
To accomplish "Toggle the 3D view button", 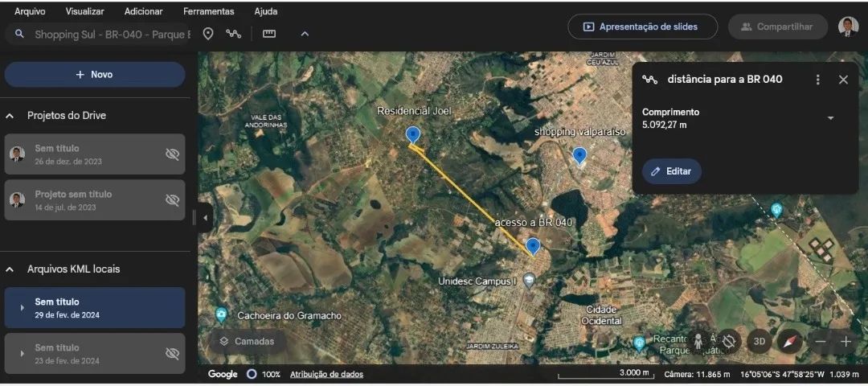I will 759,341.
